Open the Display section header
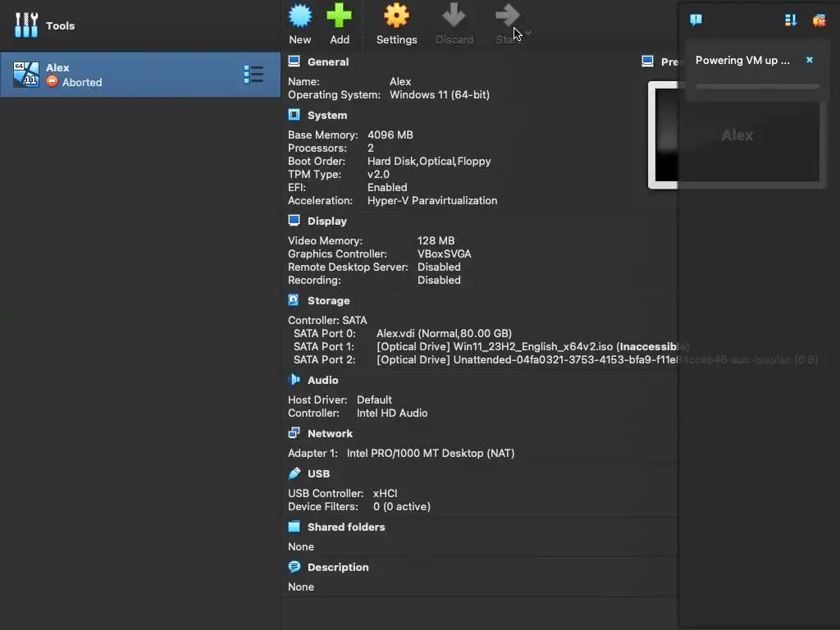The width and height of the screenshot is (840, 630). (326, 221)
